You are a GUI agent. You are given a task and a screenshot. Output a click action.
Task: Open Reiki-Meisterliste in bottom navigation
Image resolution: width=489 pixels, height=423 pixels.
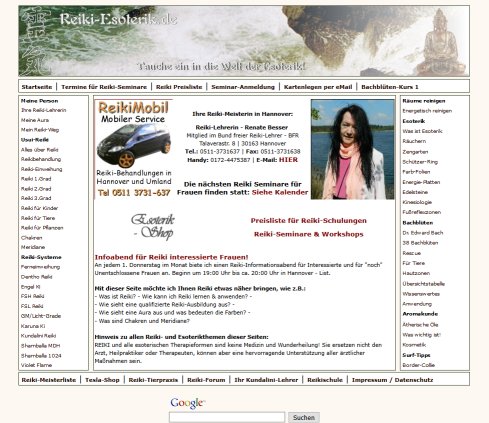[49, 380]
